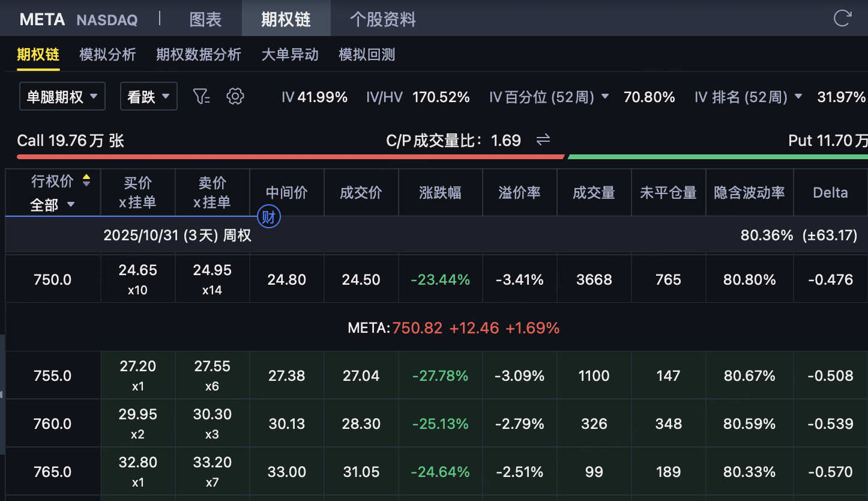The height and width of the screenshot is (501, 868).
Task: Go to the 大单异动 sub-tab
Action: click(x=290, y=55)
